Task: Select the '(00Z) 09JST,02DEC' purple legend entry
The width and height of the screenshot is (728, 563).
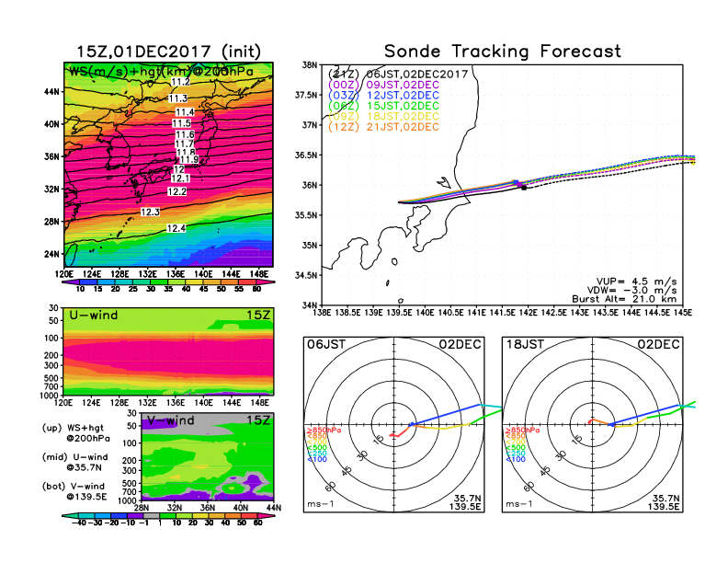Action: pos(383,85)
